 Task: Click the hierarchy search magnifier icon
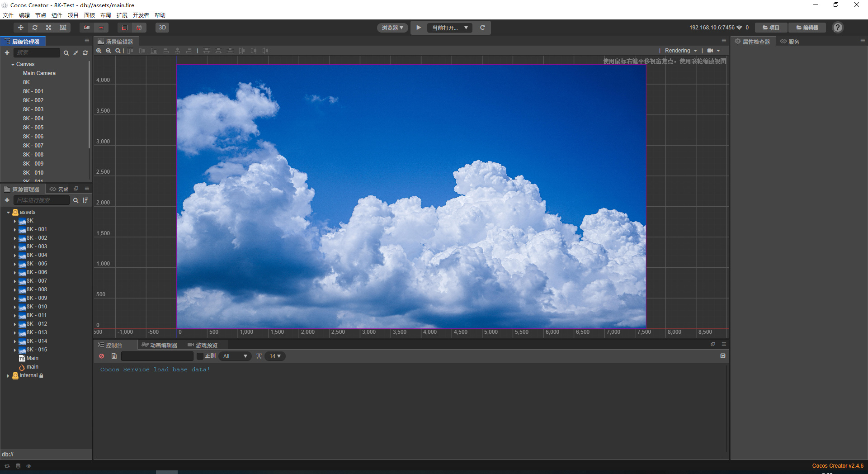point(66,53)
